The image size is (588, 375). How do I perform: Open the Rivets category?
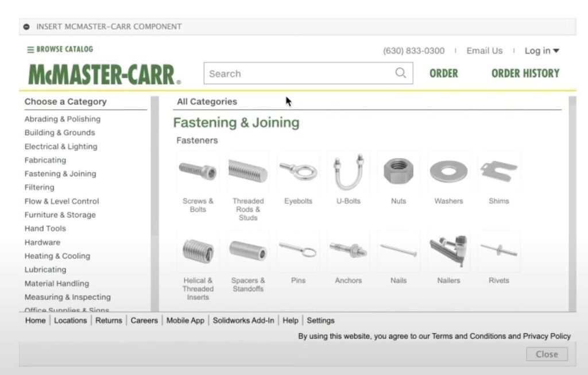tap(498, 250)
